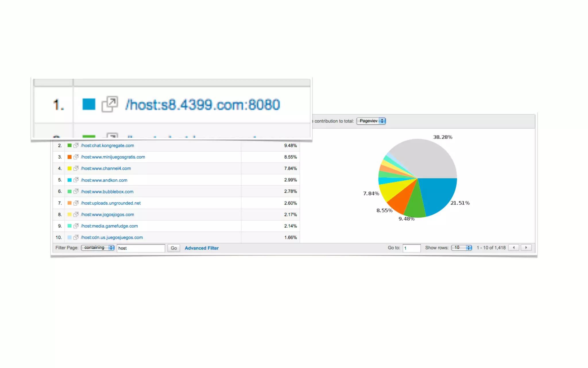Image resolution: width=588 pixels, height=368 pixels.
Task: Click the previous page arrow button
Action: click(x=514, y=248)
